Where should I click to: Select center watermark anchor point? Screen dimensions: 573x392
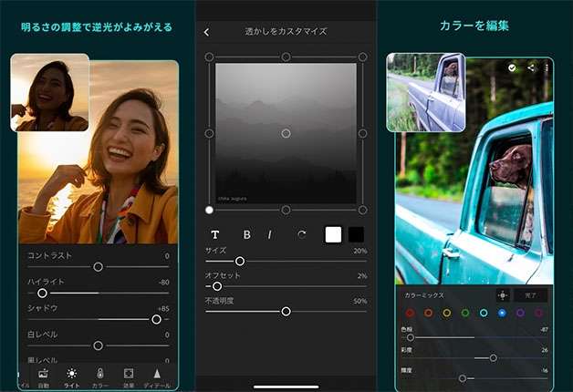pyautogui.click(x=286, y=134)
